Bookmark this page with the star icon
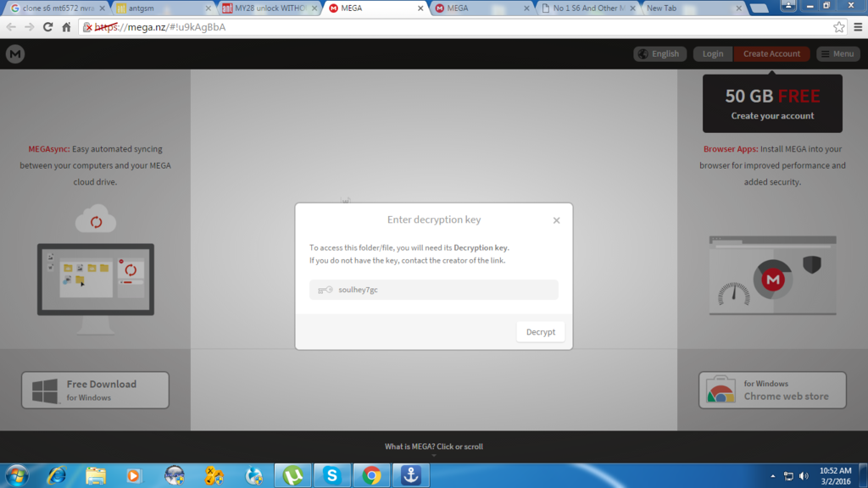Image resolution: width=868 pixels, height=488 pixels. [838, 27]
